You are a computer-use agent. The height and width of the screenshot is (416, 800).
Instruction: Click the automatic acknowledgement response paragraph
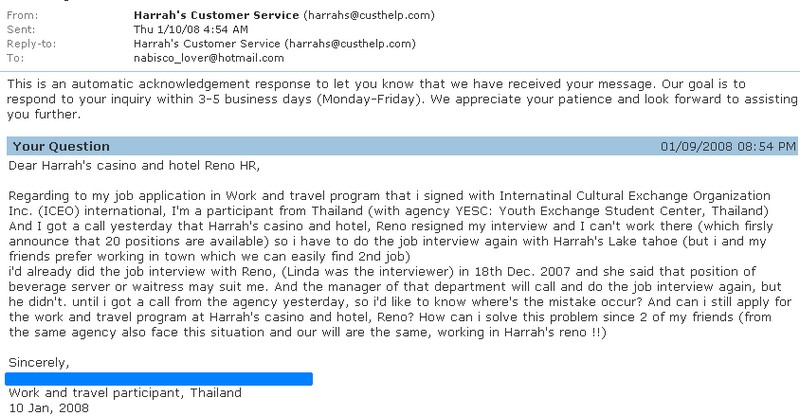tap(402, 99)
